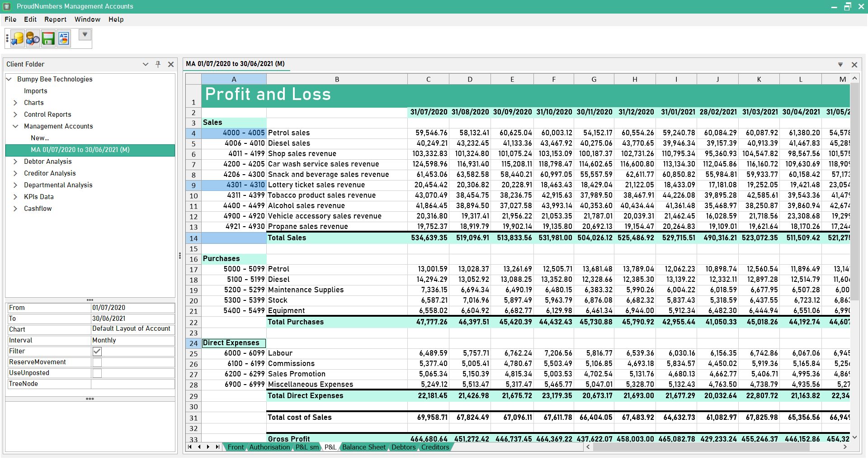Click the Total Sales label cell
The height and width of the screenshot is (466, 868).
click(x=337, y=238)
